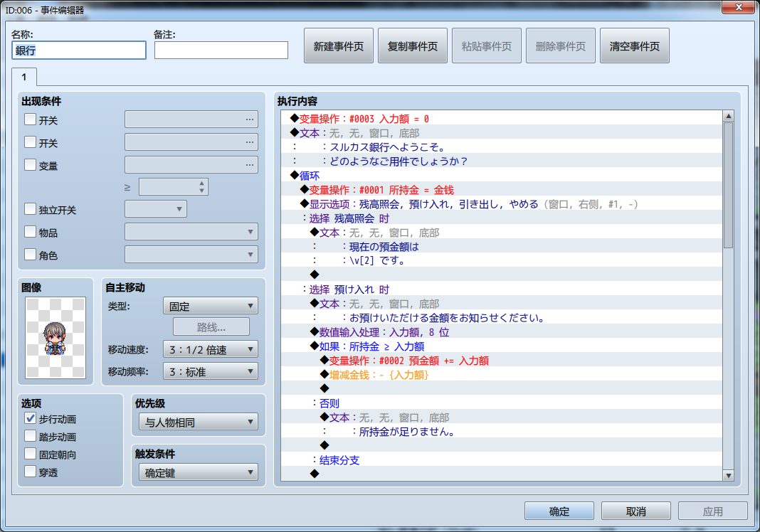The width and height of the screenshot is (760, 532).
Task: Enable the 穿透 pass-through option
Action: 28,470
